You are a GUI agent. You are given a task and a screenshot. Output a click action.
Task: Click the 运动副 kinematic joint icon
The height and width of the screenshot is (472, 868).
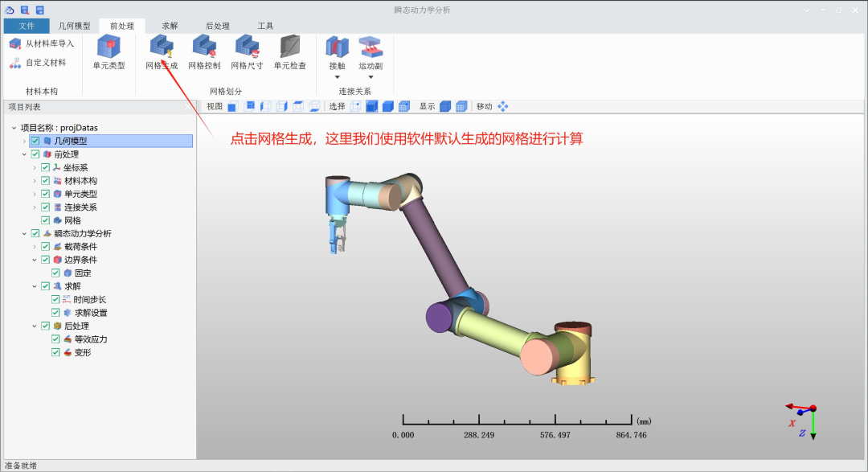tap(371, 47)
